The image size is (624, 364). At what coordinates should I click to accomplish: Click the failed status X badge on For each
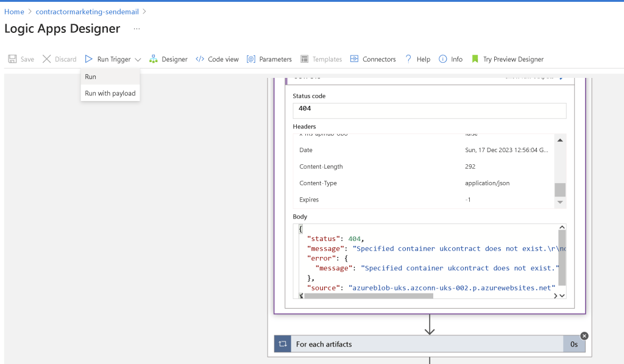[584, 336]
